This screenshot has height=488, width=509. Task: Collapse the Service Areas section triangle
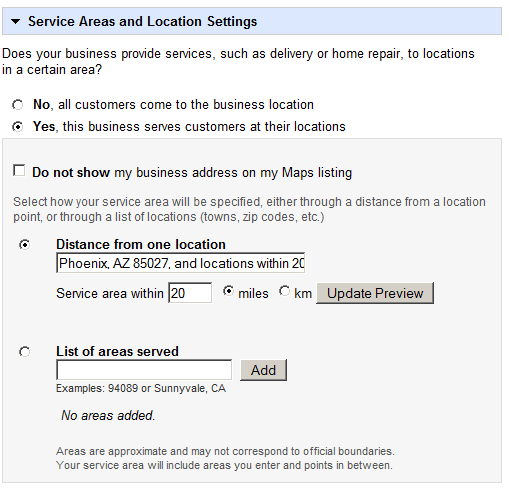coord(15,22)
